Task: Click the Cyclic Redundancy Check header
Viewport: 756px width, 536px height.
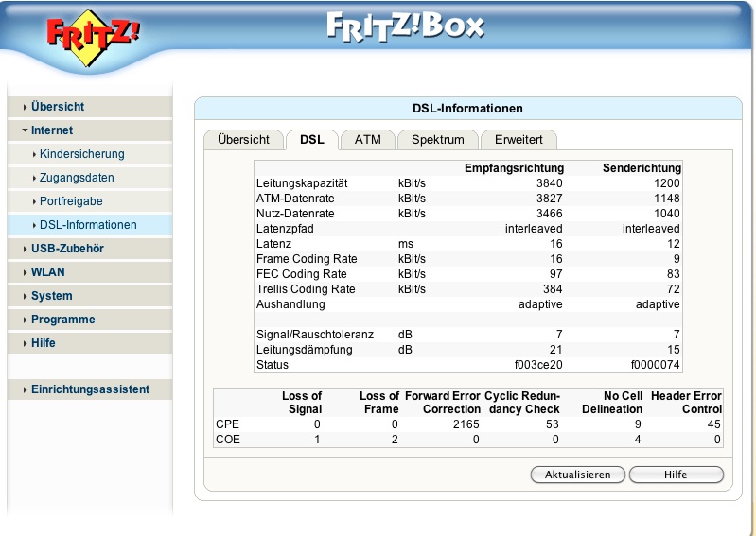Action: (x=522, y=402)
